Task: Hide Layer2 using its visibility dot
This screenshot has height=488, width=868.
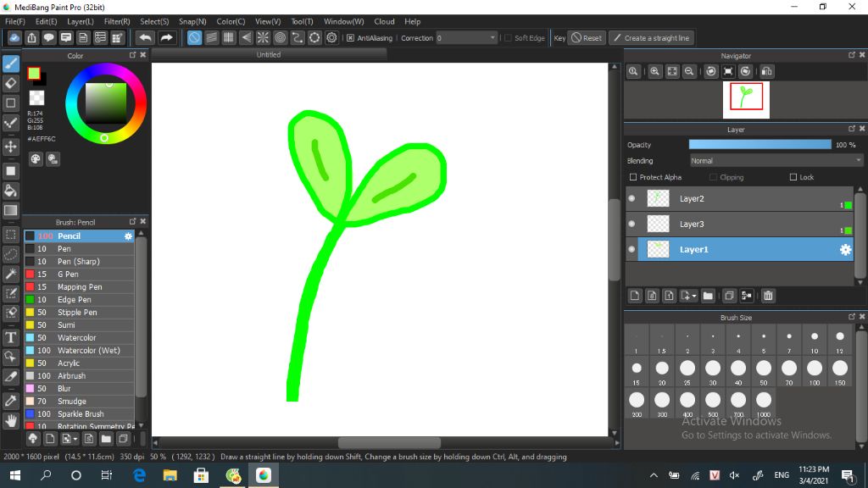Action: 632,198
